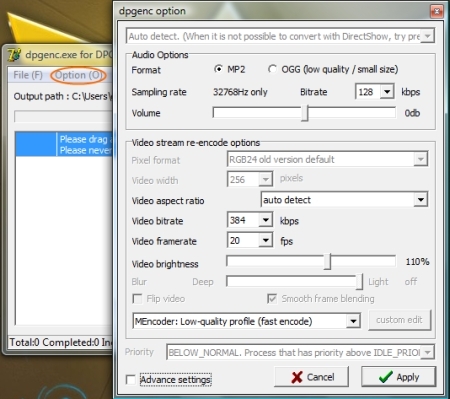Expand MEncoder quality profile dropdown
Image resolution: width=450 pixels, height=399 pixels.
353,321
